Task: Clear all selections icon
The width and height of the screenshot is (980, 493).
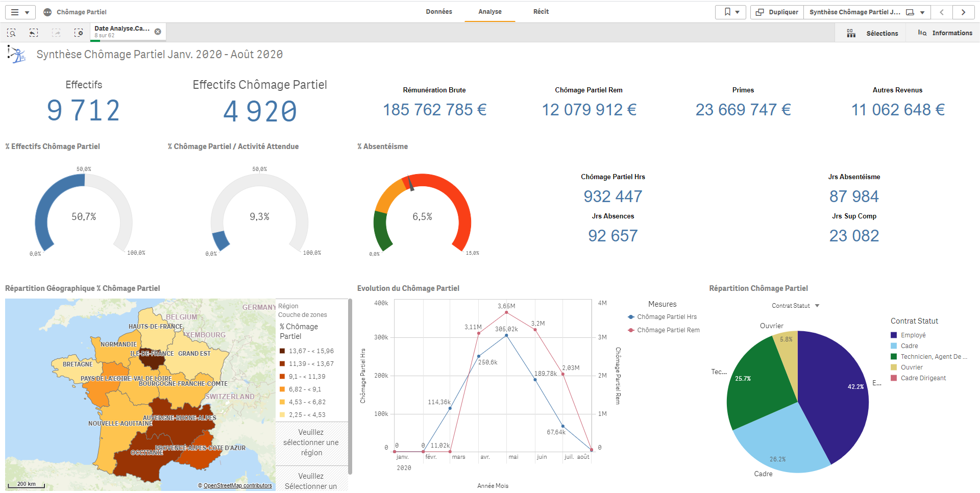Action: tap(79, 33)
